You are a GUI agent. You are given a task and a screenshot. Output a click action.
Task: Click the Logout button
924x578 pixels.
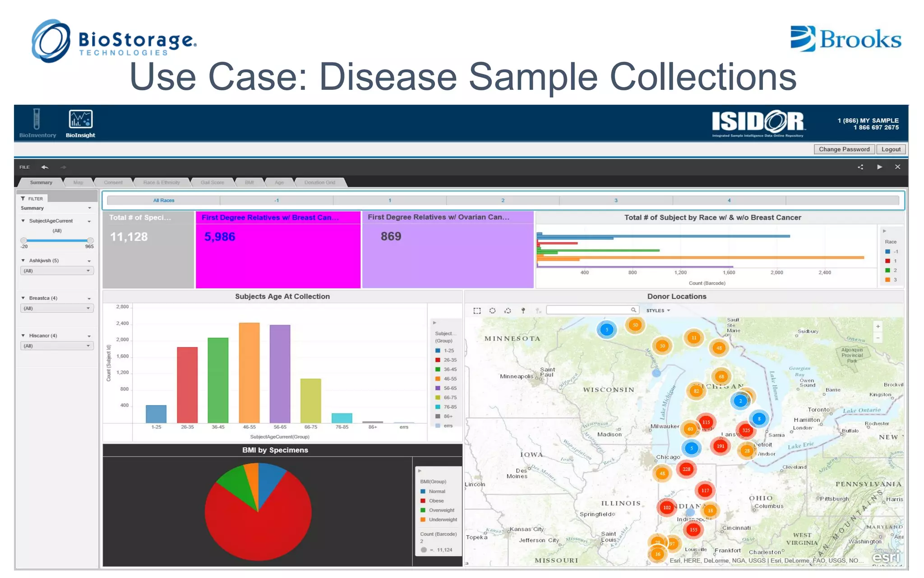[x=891, y=149]
